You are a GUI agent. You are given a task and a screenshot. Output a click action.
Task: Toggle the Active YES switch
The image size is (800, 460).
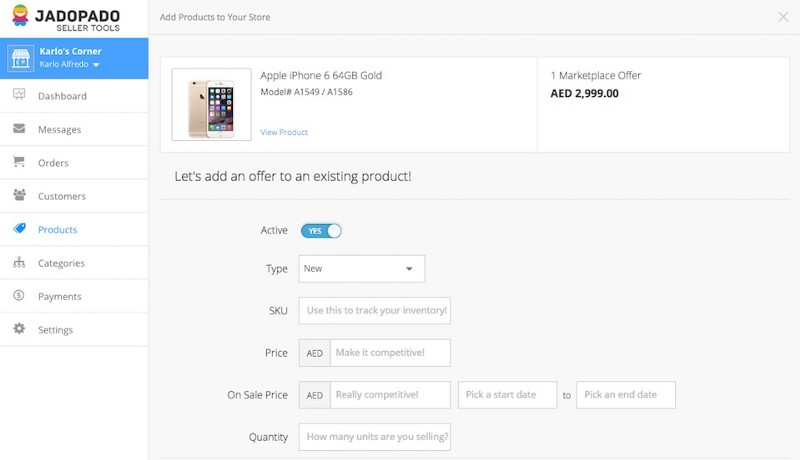[x=321, y=231]
